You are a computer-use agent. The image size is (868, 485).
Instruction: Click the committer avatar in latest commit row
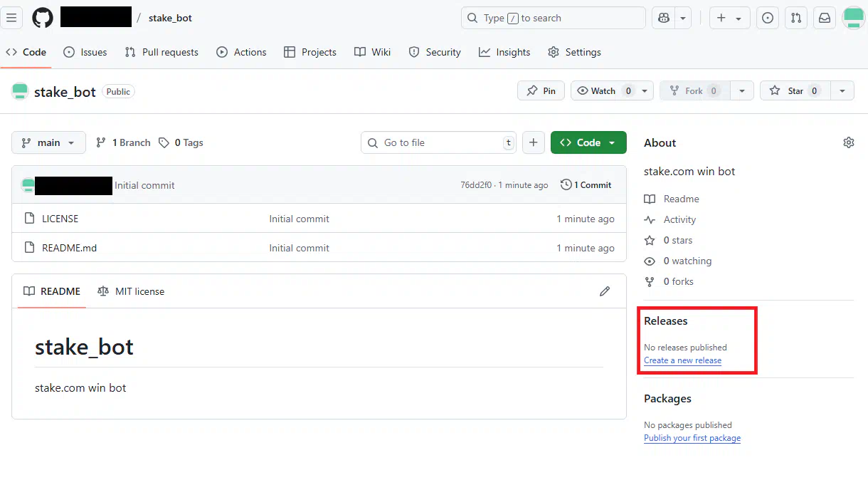[x=28, y=185]
